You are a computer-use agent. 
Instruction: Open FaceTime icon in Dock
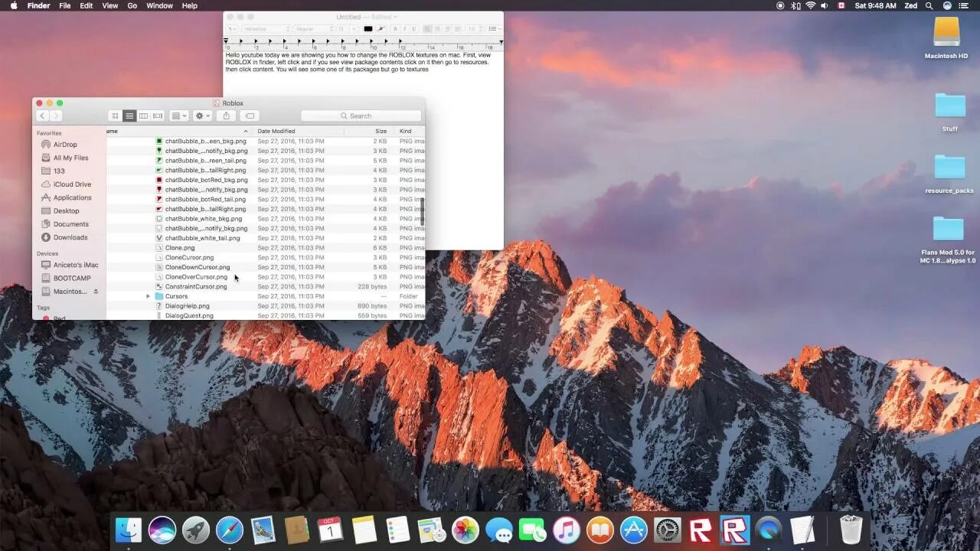pyautogui.click(x=533, y=530)
